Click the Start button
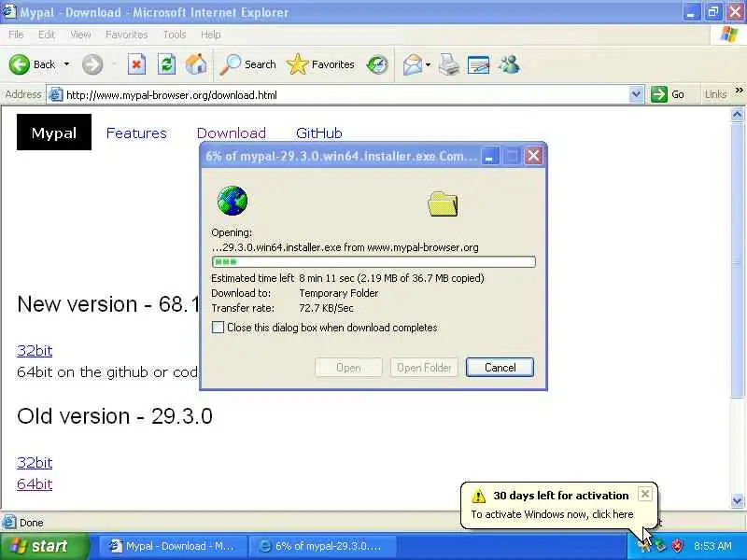This screenshot has width=747, height=560. [44, 546]
